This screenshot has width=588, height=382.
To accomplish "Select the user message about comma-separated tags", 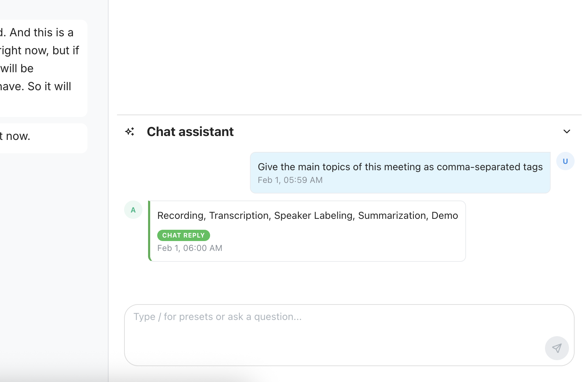I will click(x=400, y=167).
